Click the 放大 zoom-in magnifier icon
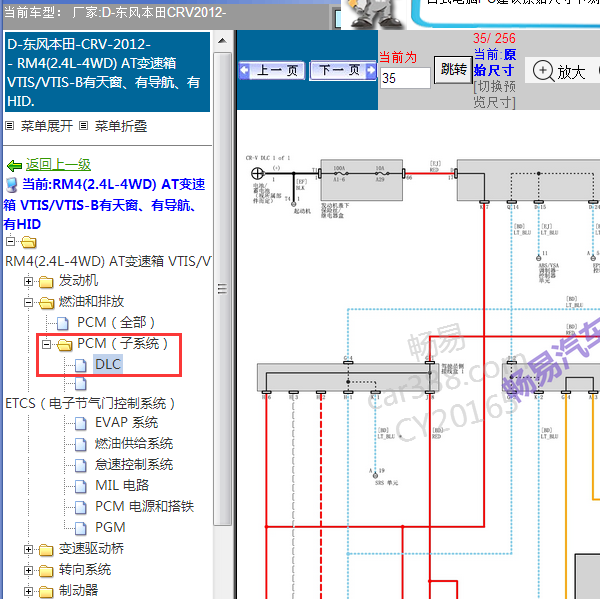The image size is (600, 599). 543,71
